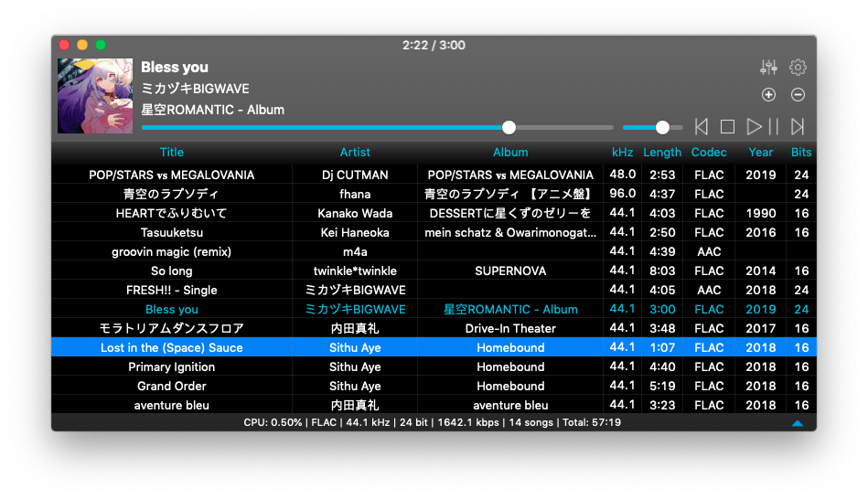Select FRESH!! - Single song
Image resolution: width=868 pixels, height=499 pixels.
pyautogui.click(x=172, y=290)
